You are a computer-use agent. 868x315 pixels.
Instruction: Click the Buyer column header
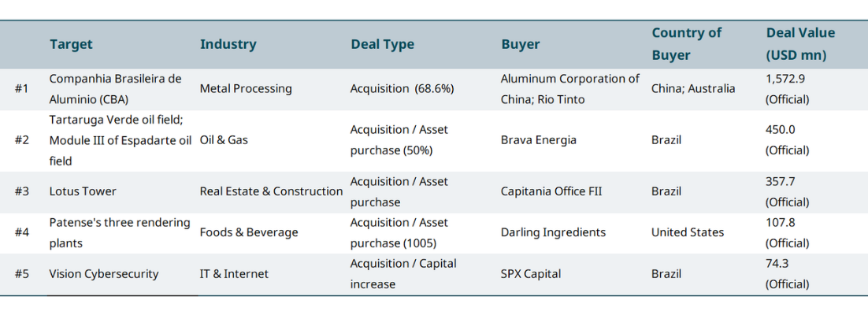pyautogui.click(x=521, y=44)
